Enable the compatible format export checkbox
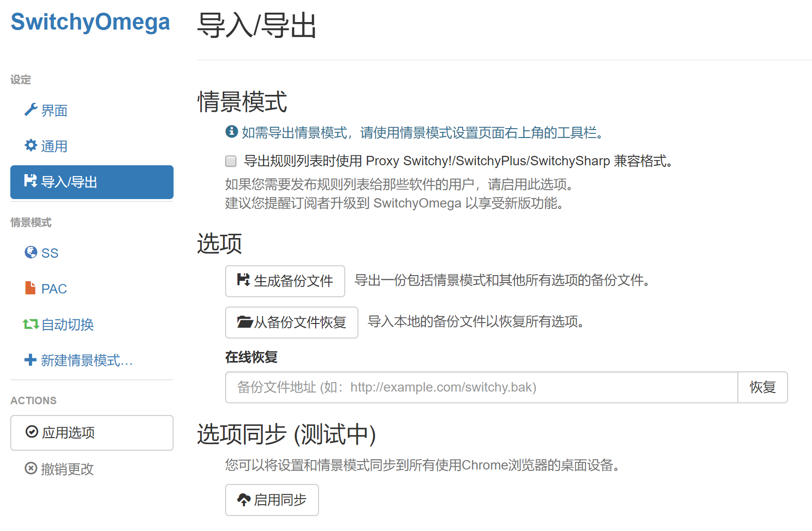 (x=231, y=161)
